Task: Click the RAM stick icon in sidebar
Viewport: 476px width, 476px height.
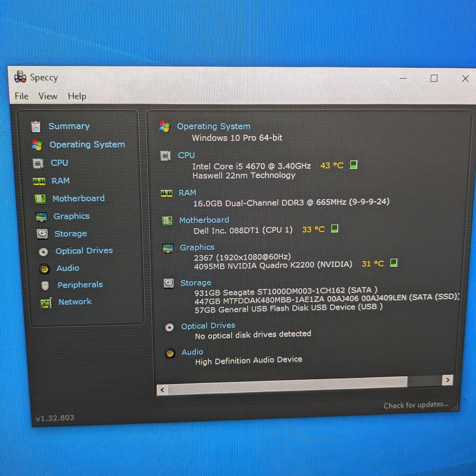Action: 39,182
